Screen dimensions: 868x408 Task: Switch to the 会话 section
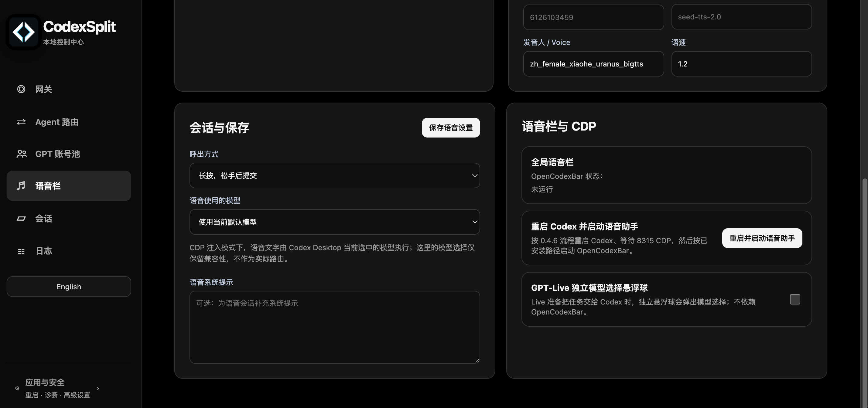point(69,219)
